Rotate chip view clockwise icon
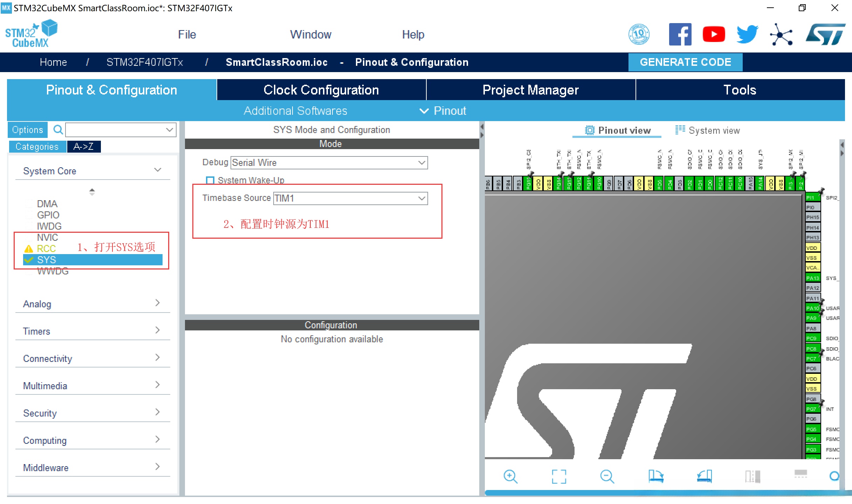 655,476
